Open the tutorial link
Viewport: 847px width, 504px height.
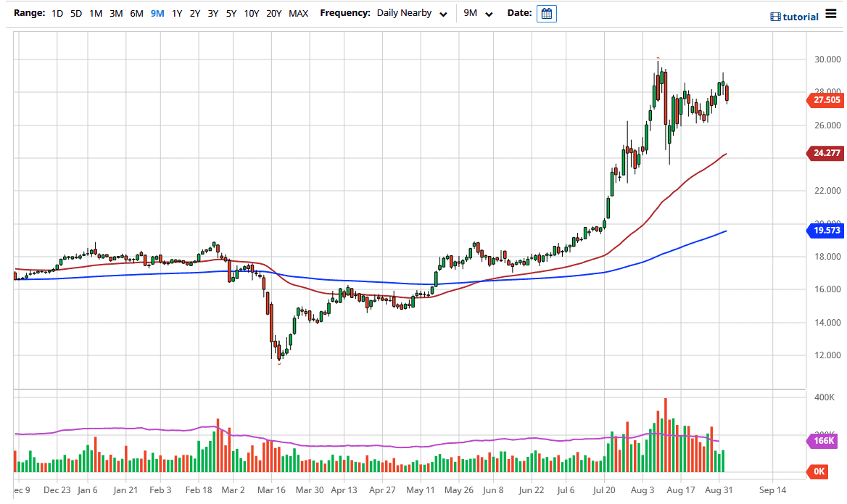800,17
